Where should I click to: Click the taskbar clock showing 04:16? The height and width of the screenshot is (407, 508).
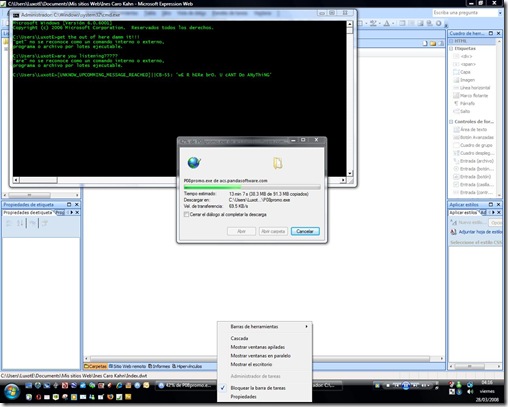coord(487,382)
